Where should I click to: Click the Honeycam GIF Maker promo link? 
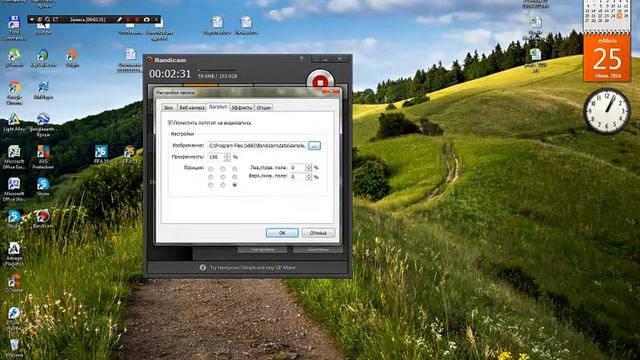pyautogui.click(x=252, y=268)
